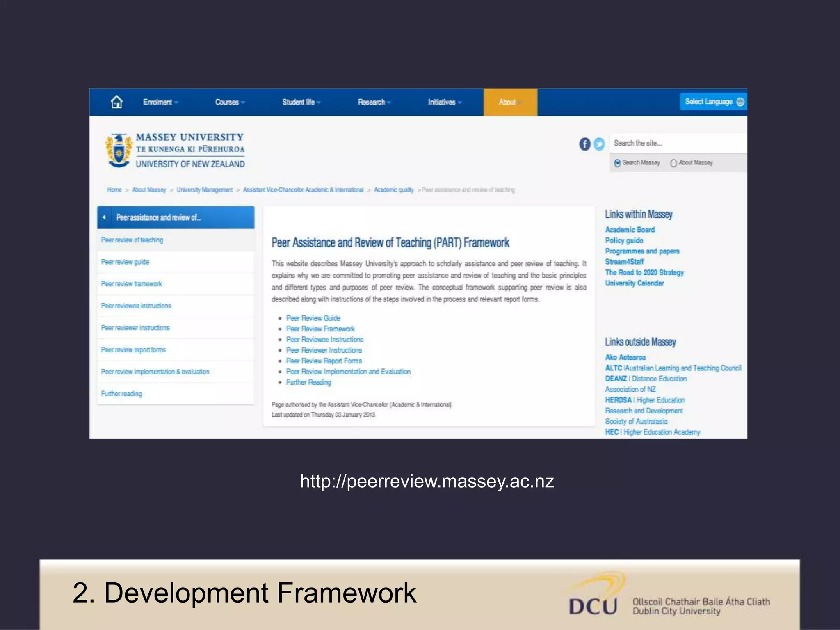The width and height of the screenshot is (840, 630).
Task: Open Programmes and papers link
Action: coord(642,251)
